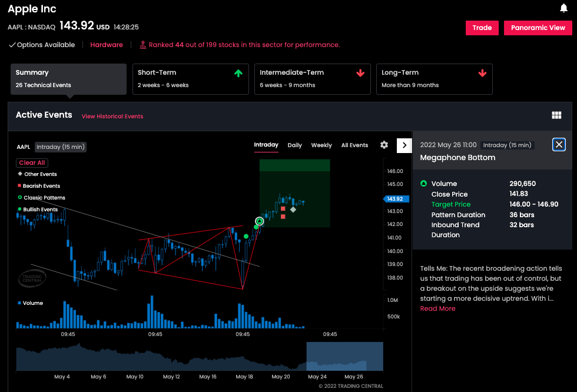Image resolution: width=577 pixels, height=392 pixels.
Task: Select the Intraday chart tab
Action: 266,145
